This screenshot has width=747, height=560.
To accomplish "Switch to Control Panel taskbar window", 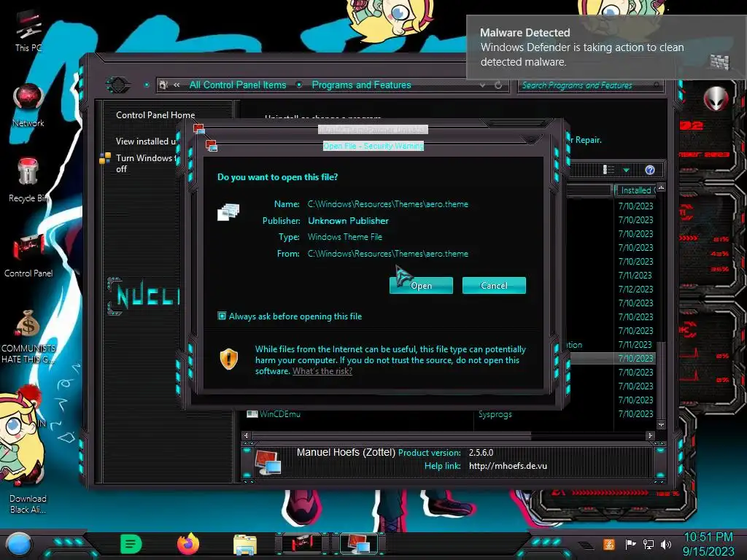I will click(x=303, y=544).
